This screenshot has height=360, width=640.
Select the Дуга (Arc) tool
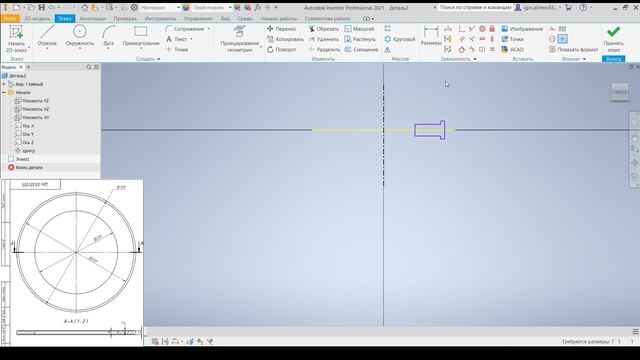109,36
